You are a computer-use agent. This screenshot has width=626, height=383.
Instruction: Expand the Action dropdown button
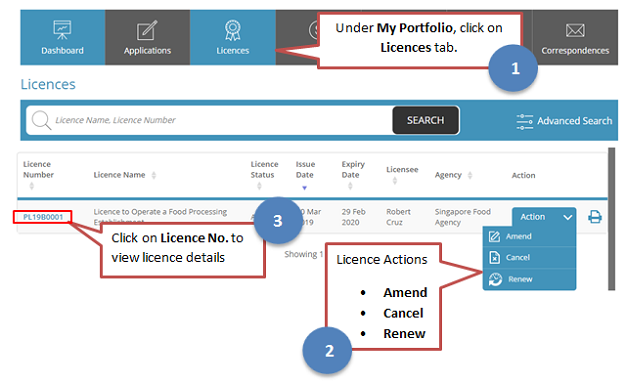click(544, 217)
